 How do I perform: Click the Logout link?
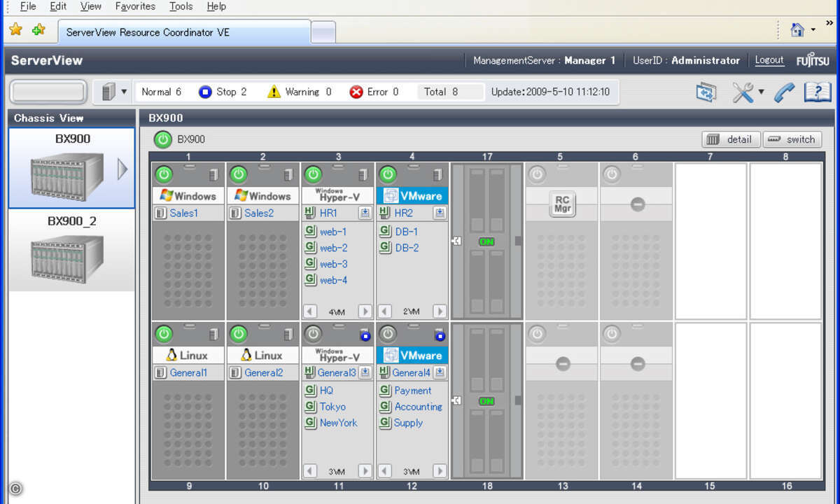tap(769, 60)
